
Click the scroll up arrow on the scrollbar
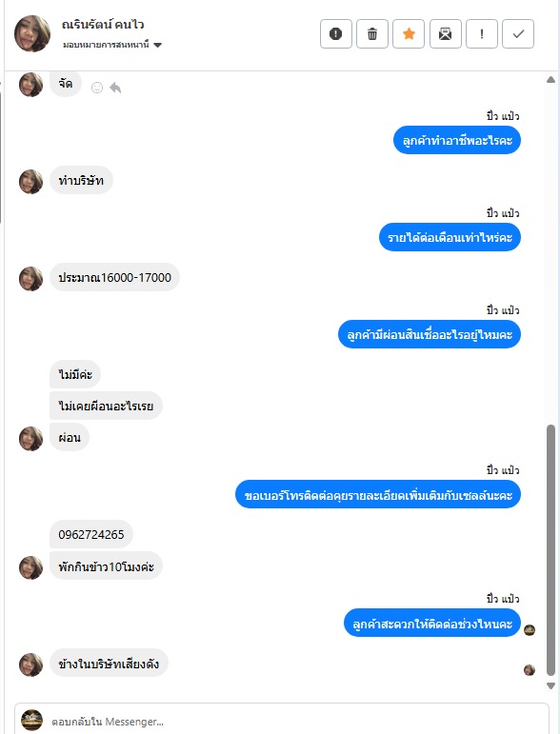pyautogui.click(x=551, y=80)
